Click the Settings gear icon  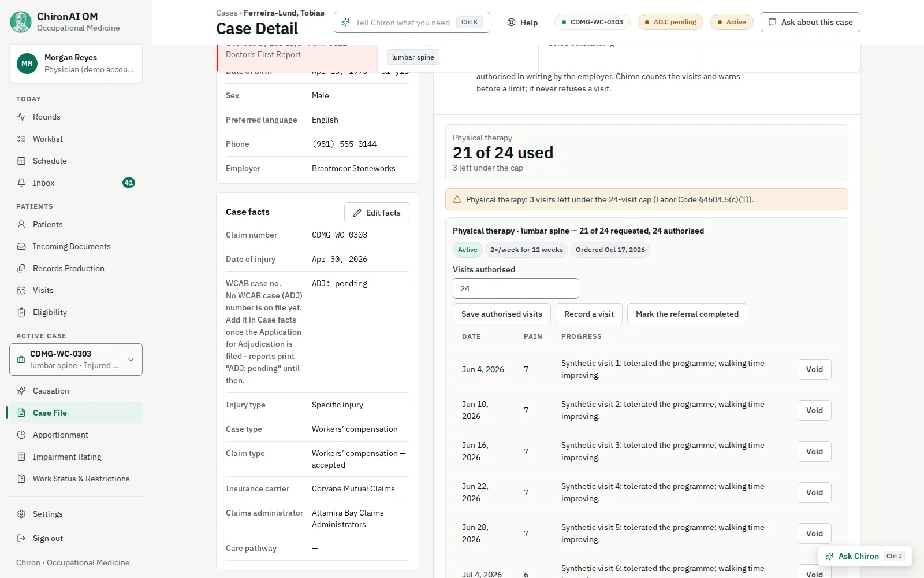click(x=21, y=514)
